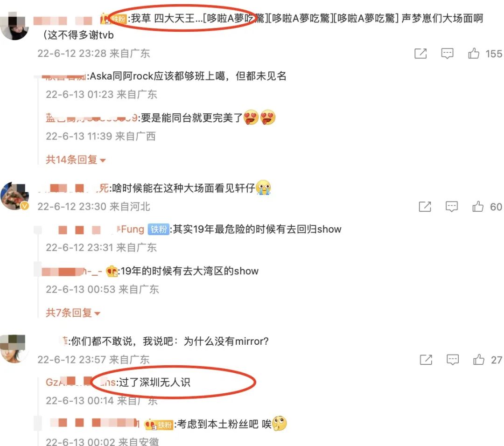This screenshot has width=504, height=446.
Task: Forward the 轩仔 comment using share icon
Action: (x=425, y=207)
